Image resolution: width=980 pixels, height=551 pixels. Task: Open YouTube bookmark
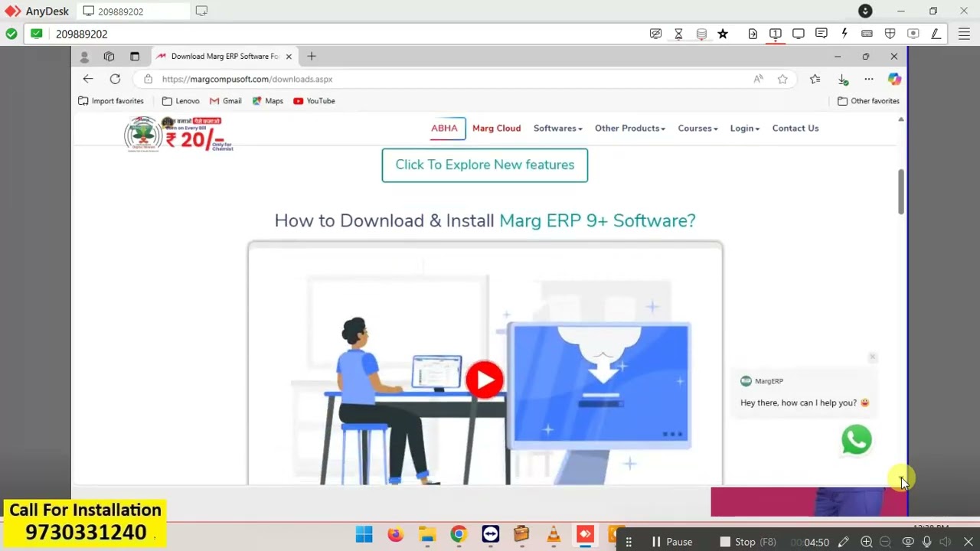coord(314,101)
